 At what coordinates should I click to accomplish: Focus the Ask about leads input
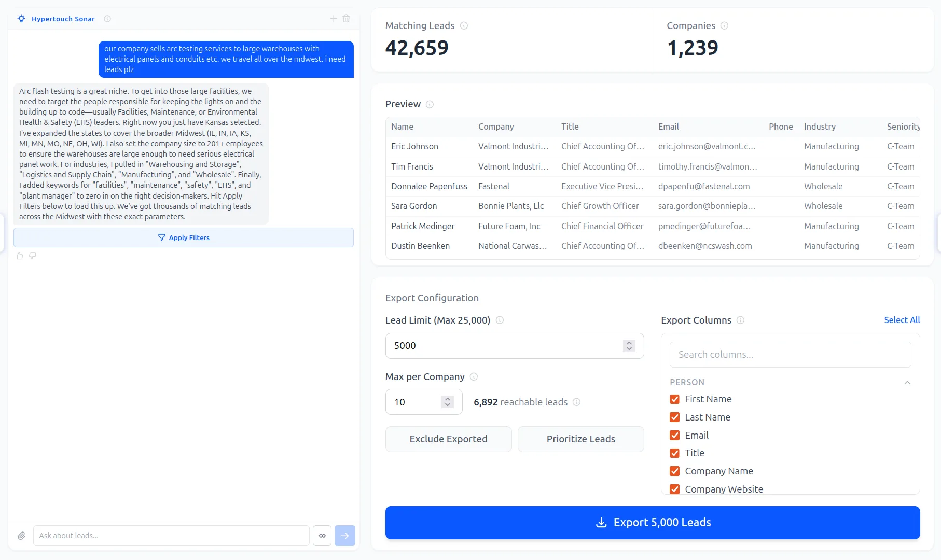tap(171, 536)
